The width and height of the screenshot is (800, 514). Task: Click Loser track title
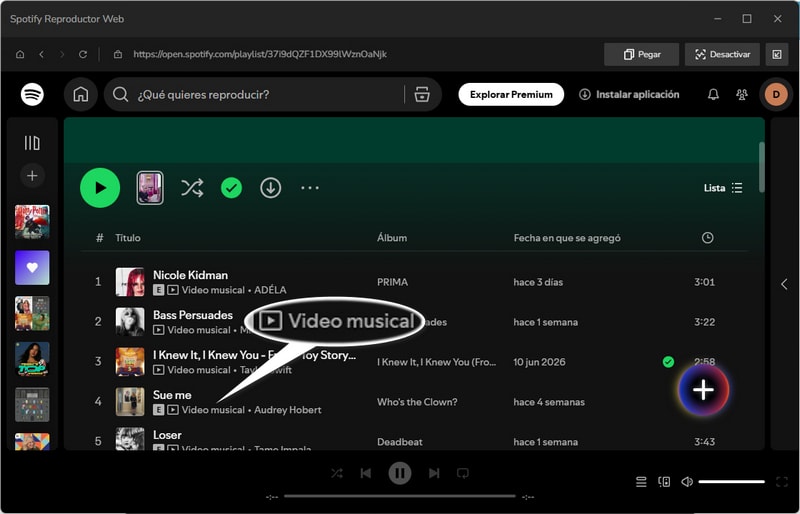tap(167, 435)
